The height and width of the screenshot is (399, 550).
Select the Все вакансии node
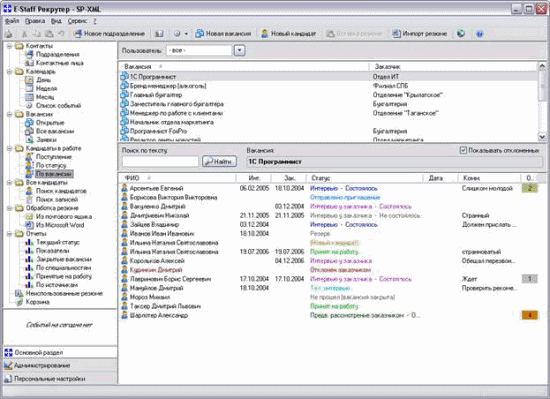point(55,131)
